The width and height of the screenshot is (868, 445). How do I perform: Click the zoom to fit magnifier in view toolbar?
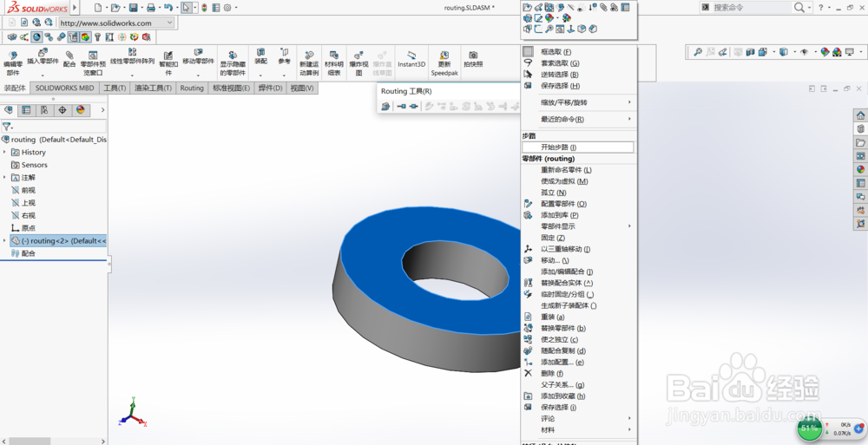coord(698,52)
